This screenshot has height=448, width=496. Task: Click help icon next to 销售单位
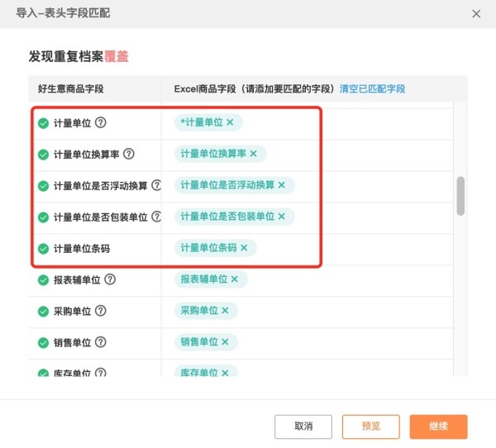[101, 342]
